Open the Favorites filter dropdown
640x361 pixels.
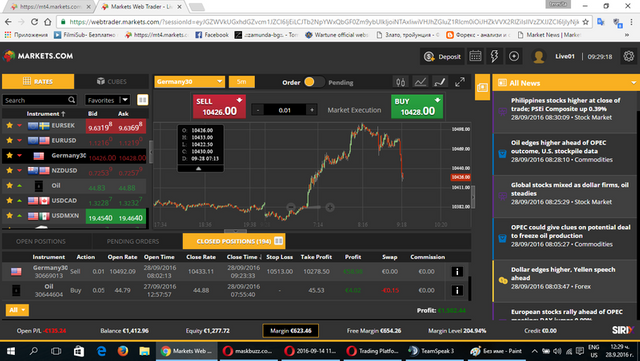coord(107,100)
